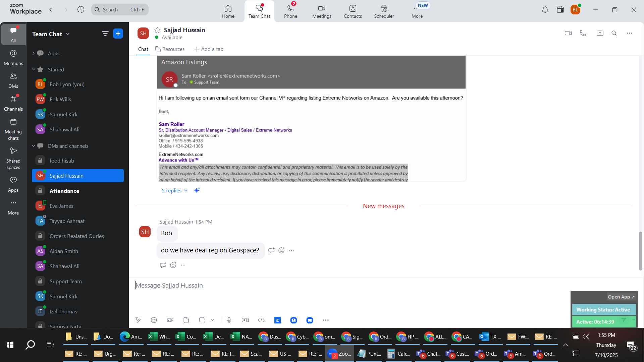The height and width of the screenshot is (362, 644).
Task: Open the Support Team channel
Action: tap(78, 281)
